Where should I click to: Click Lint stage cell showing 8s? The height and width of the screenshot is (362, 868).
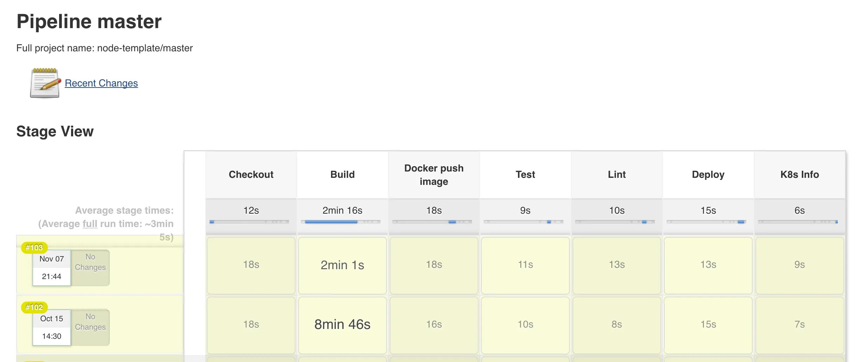click(617, 325)
